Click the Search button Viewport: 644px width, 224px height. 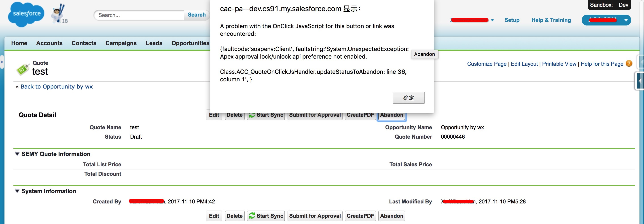pos(197,15)
